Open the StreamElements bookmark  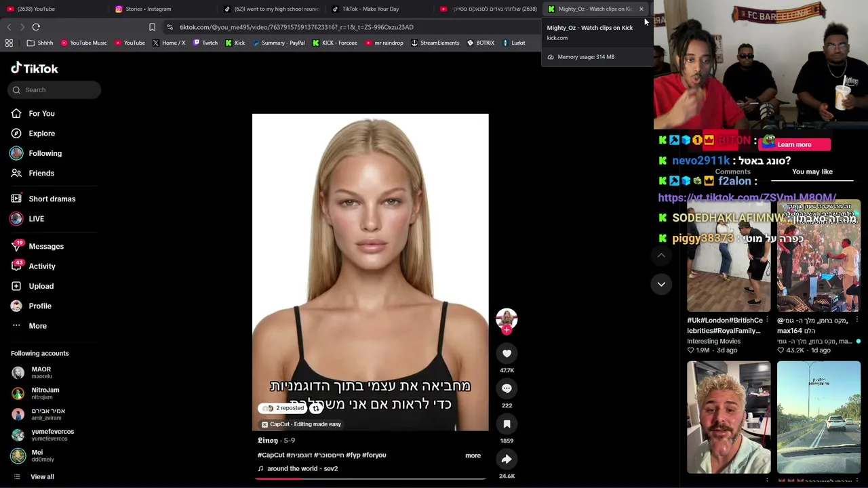pos(435,43)
